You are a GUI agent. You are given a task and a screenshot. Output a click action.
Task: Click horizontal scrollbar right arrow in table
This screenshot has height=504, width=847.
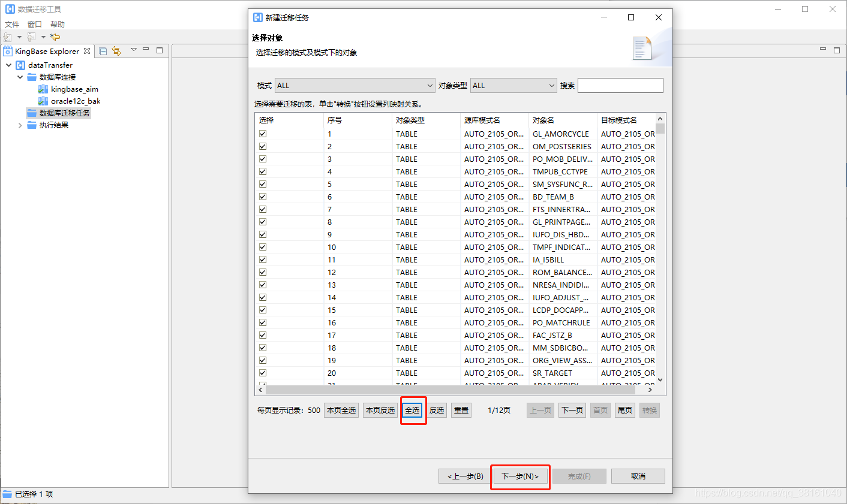(x=650, y=390)
